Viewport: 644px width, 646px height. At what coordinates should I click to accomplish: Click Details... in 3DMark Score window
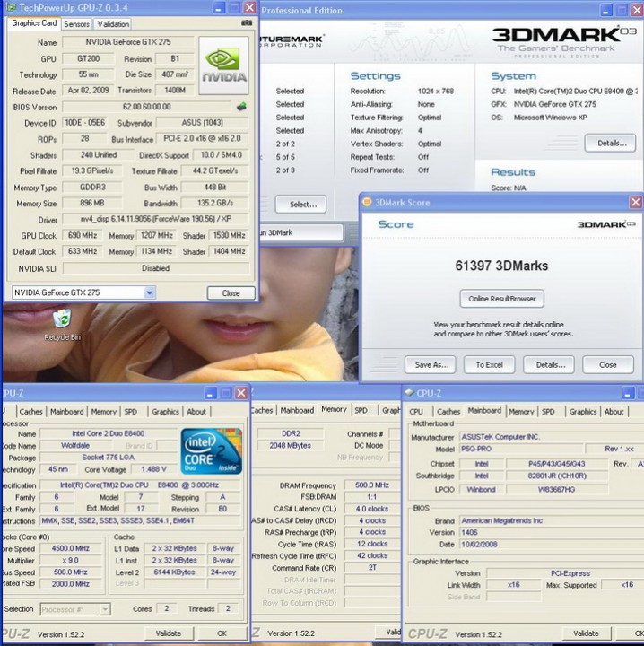[x=549, y=364]
